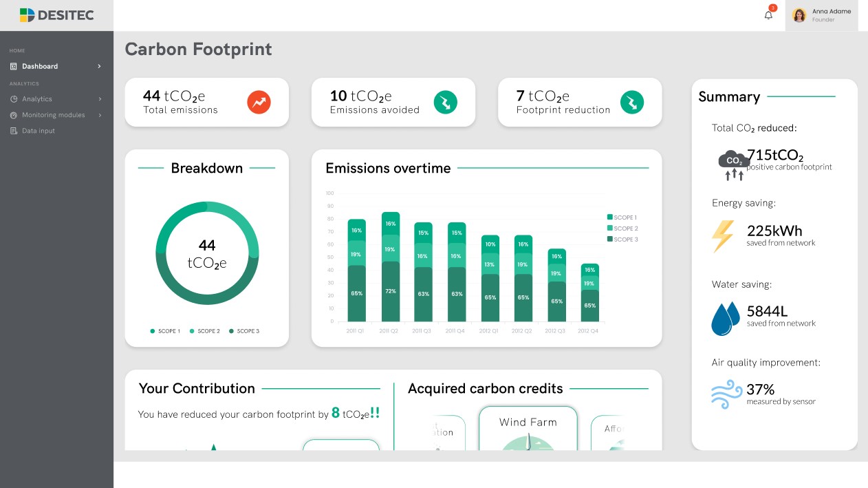The width and height of the screenshot is (868, 488).
Task: Expand the Monitoring modules chevron
Action: pos(100,115)
